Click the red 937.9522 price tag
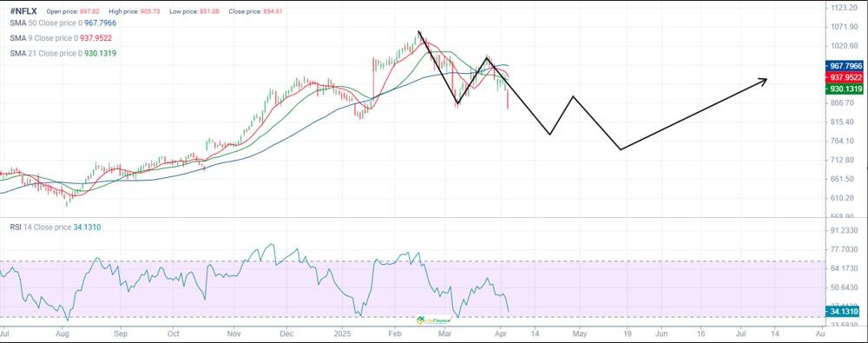The width and height of the screenshot is (868, 343). (x=844, y=77)
